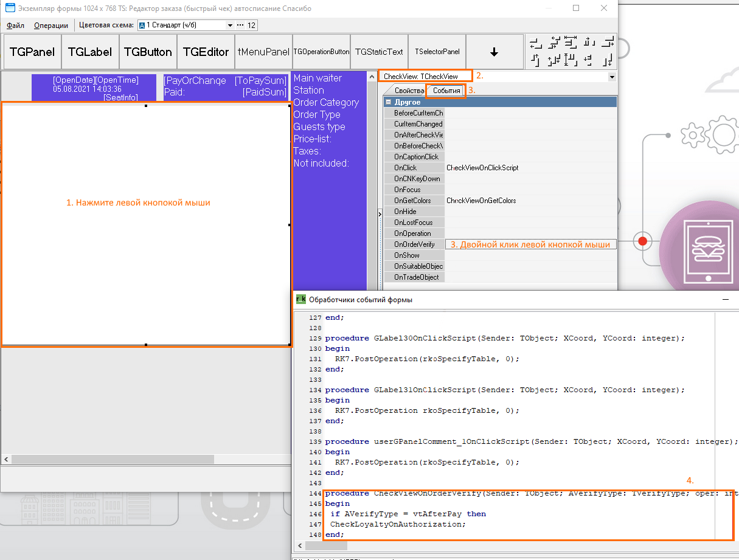Click the align left edges icon
The height and width of the screenshot is (560, 739).
[535, 43]
